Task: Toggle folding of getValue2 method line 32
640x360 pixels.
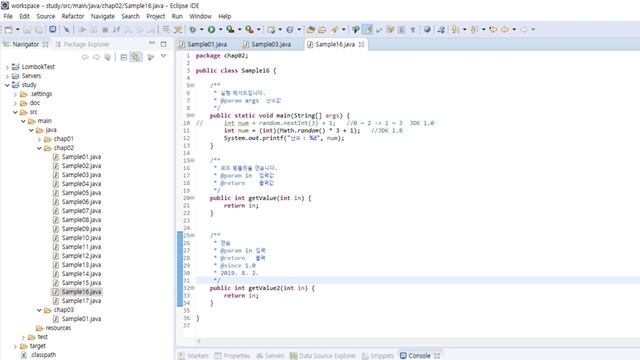Action: (x=192, y=288)
